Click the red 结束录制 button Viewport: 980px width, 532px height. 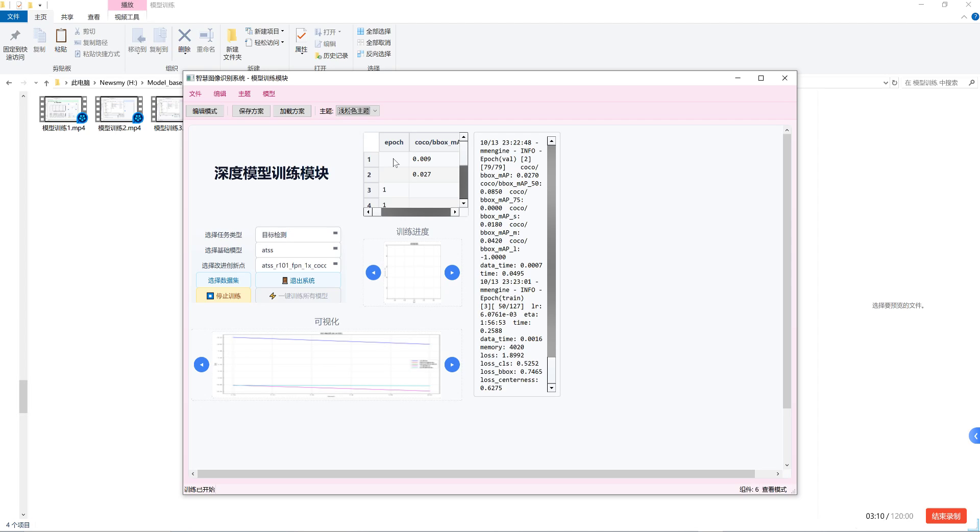(946, 516)
